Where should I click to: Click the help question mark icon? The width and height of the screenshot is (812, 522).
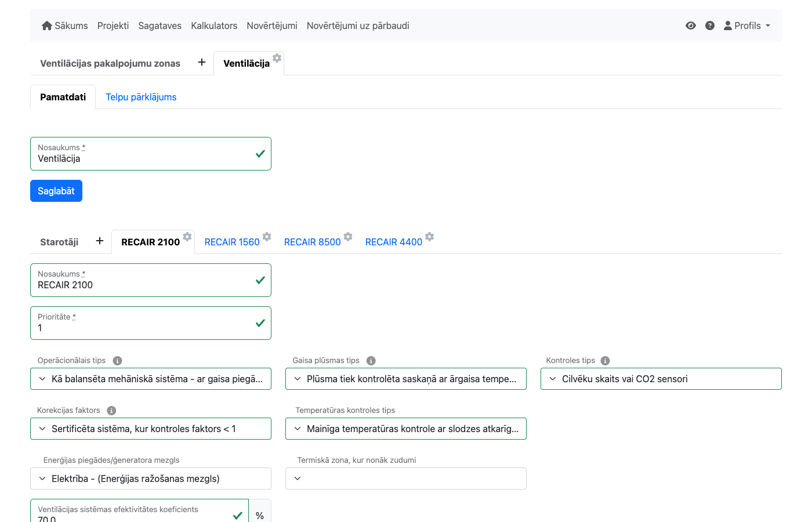710,26
